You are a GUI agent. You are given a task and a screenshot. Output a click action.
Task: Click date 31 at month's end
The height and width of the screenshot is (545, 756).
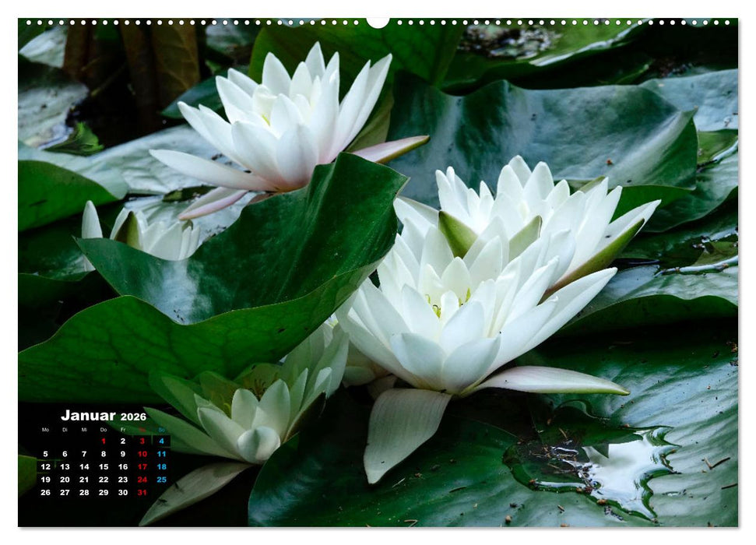(x=142, y=492)
